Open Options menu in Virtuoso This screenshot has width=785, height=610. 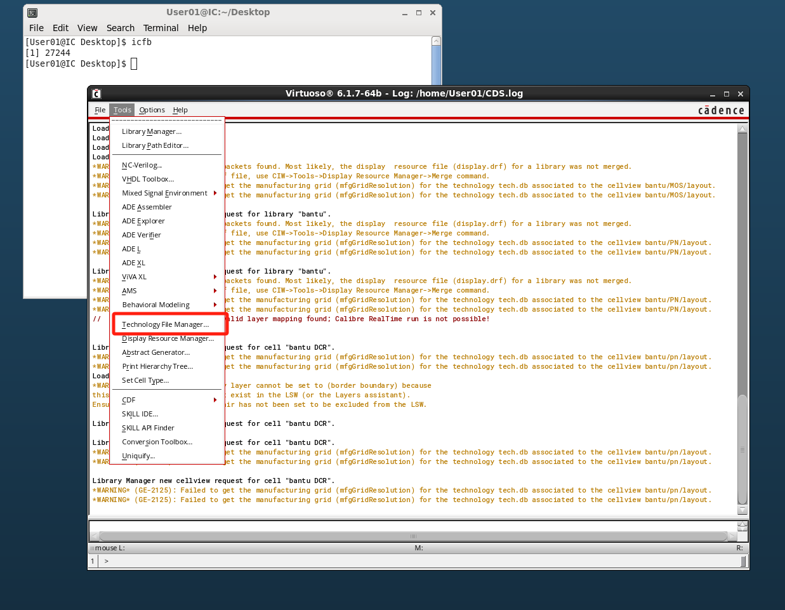click(x=152, y=110)
